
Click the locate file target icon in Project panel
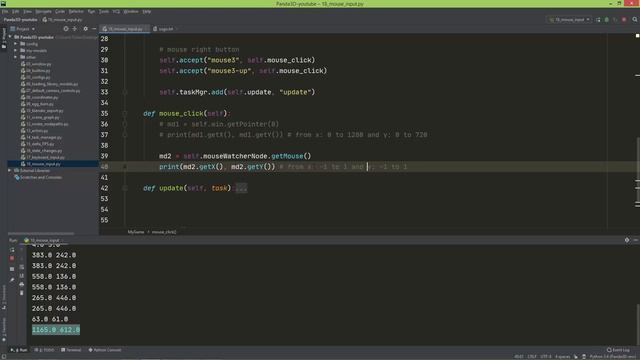click(x=66, y=29)
